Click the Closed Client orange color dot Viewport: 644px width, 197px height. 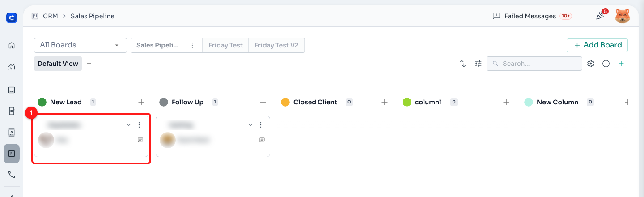point(285,102)
